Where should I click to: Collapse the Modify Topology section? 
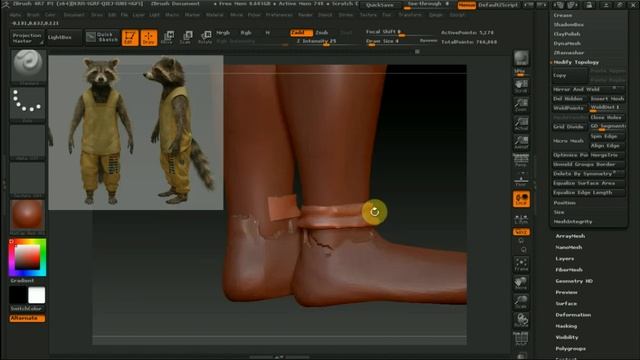(x=576, y=62)
